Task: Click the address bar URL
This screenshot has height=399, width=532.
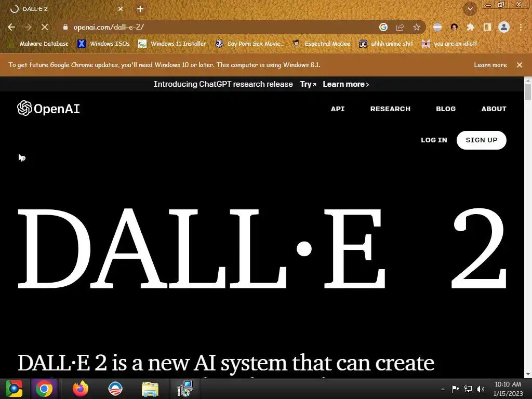Action: click(x=109, y=27)
